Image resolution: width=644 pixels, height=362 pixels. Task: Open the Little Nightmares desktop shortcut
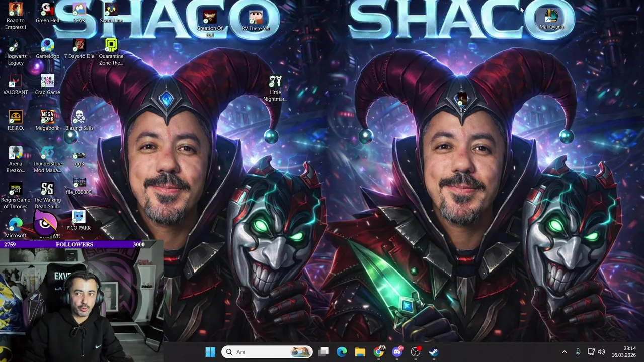pyautogui.click(x=275, y=88)
